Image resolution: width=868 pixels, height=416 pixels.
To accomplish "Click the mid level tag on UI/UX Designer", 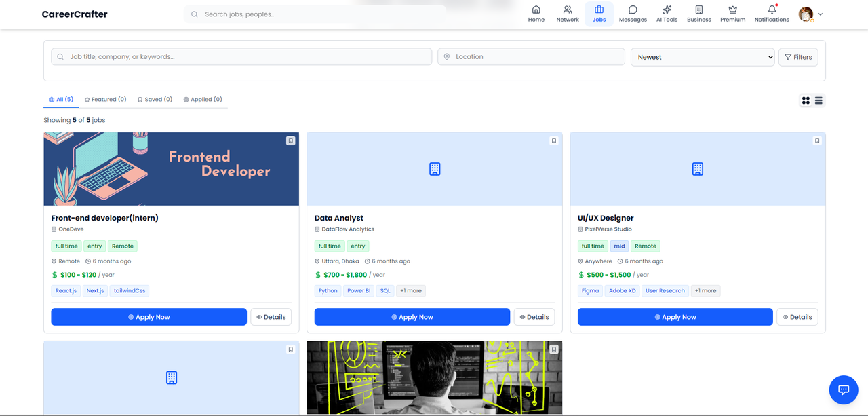I will click(x=619, y=246).
